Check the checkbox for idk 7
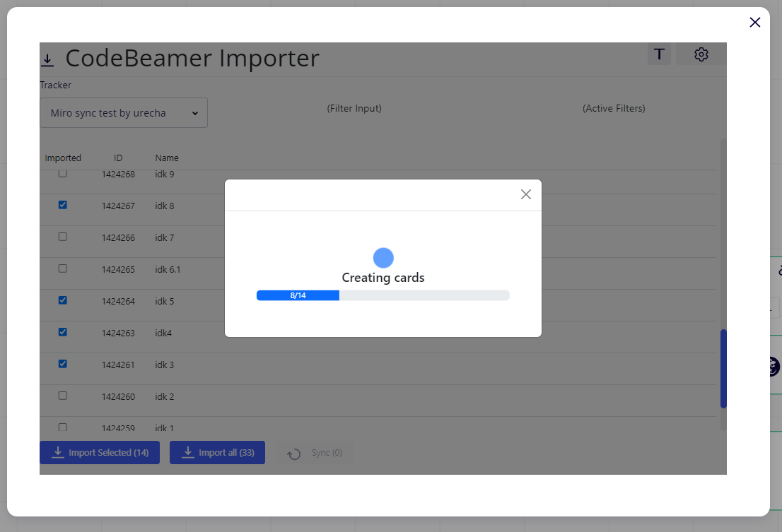The width and height of the screenshot is (782, 532). tap(62, 237)
